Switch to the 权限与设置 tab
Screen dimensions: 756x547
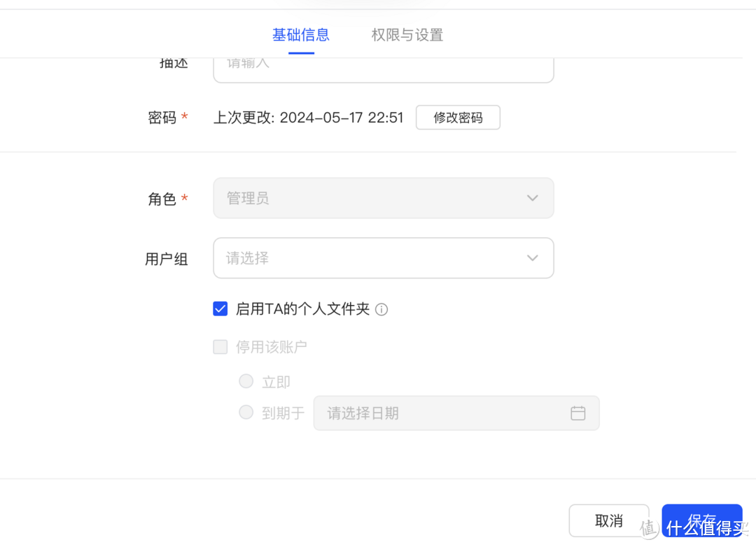tap(407, 34)
